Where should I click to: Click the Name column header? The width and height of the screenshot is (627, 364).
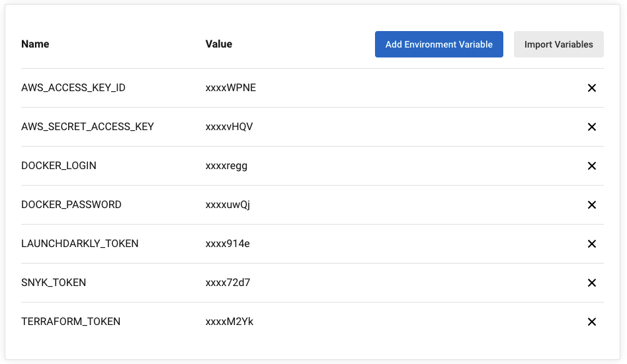35,44
